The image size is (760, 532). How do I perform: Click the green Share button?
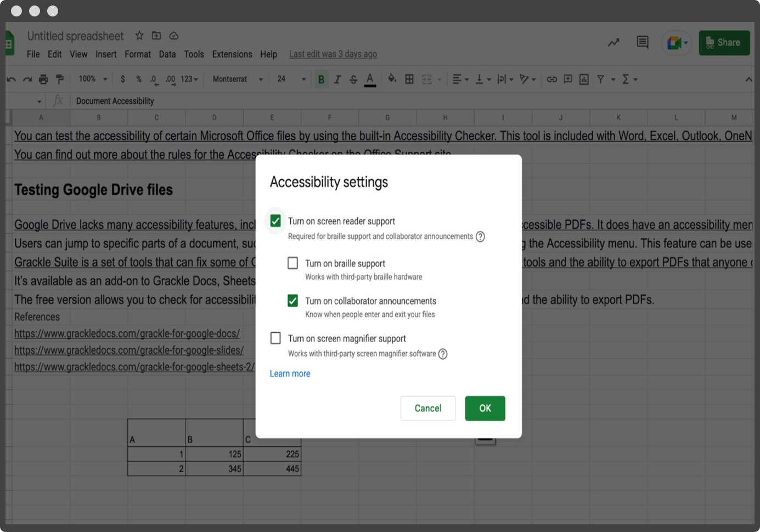[724, 43]
